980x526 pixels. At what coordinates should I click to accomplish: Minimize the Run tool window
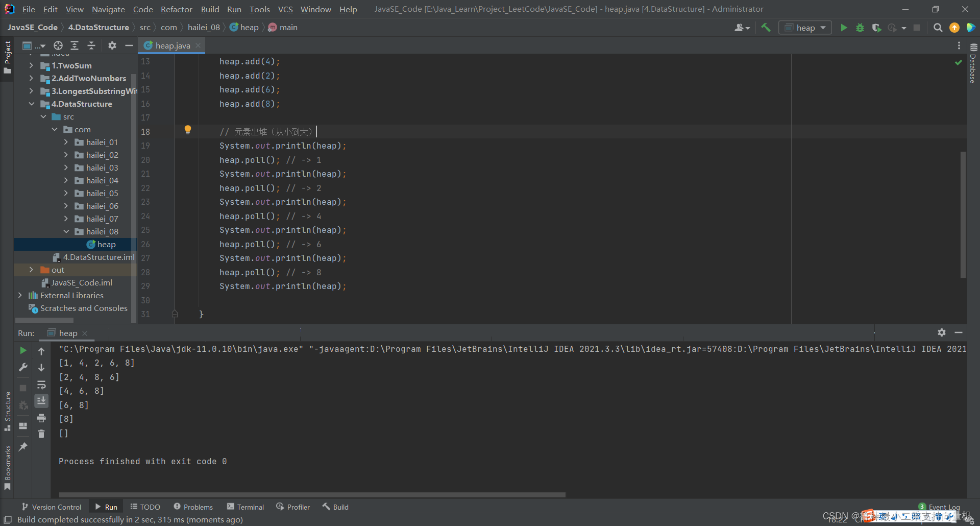click(x=959, y=332)
